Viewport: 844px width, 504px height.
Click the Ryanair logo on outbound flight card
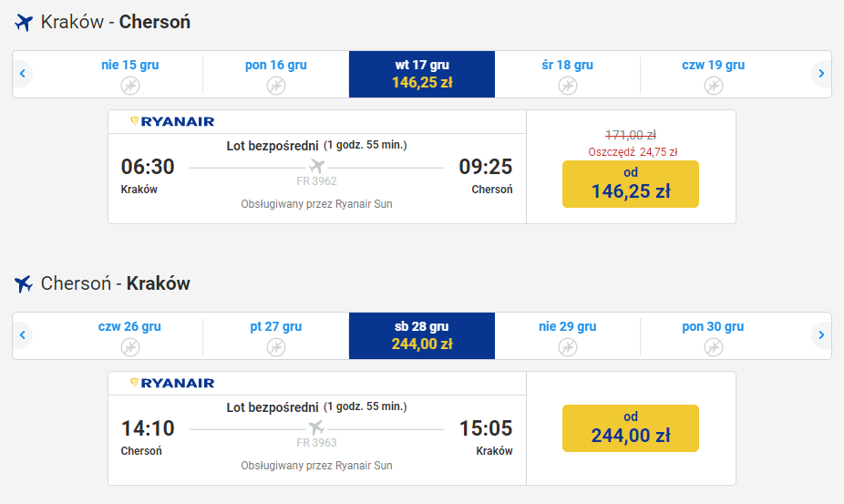pyautogui.click(x=172, y=122)
